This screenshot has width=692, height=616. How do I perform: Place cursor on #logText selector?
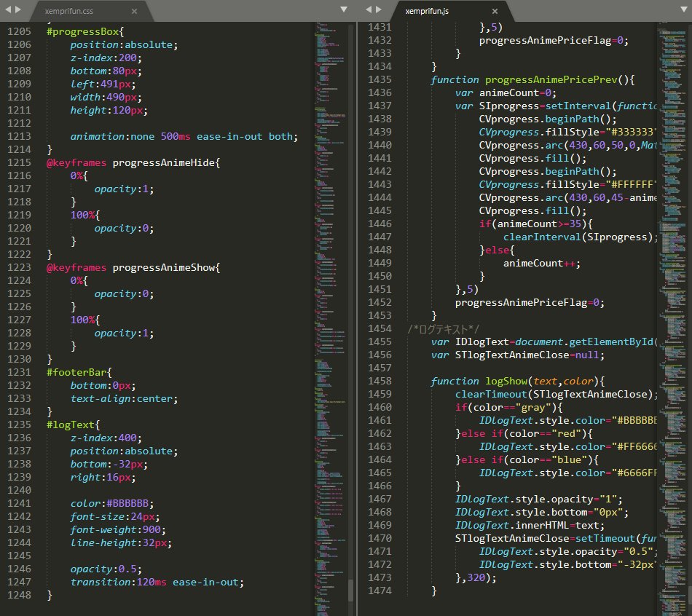(x=71, y=425)
